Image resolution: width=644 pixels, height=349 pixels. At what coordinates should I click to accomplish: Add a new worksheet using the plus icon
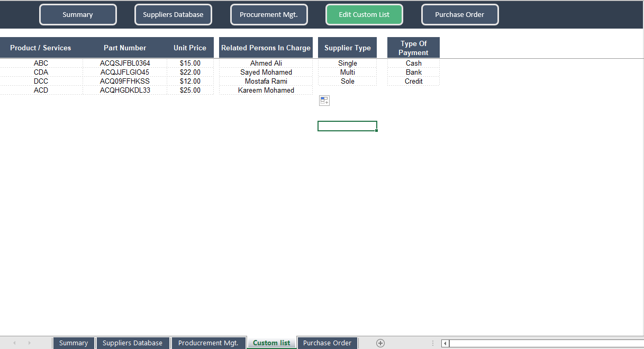point(380,343)
